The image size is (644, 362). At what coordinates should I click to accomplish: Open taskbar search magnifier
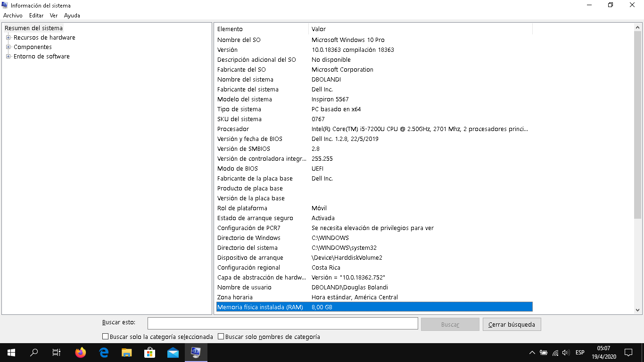34,352
